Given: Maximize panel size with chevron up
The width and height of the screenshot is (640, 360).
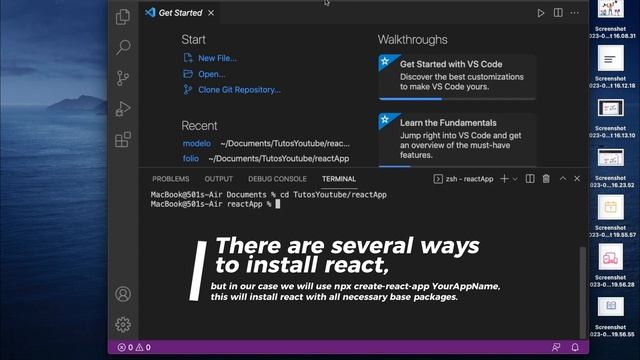Looking at the screenshot, I should (563, 179).
